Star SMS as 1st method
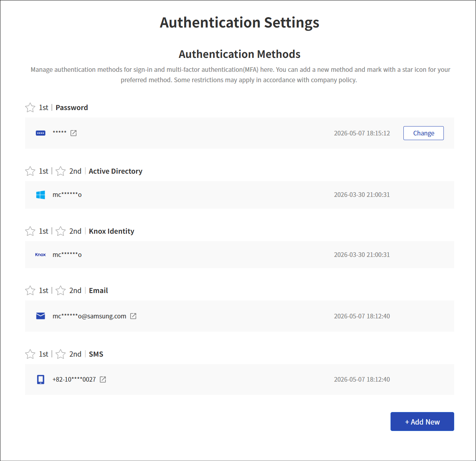 (x=30, y=354)
